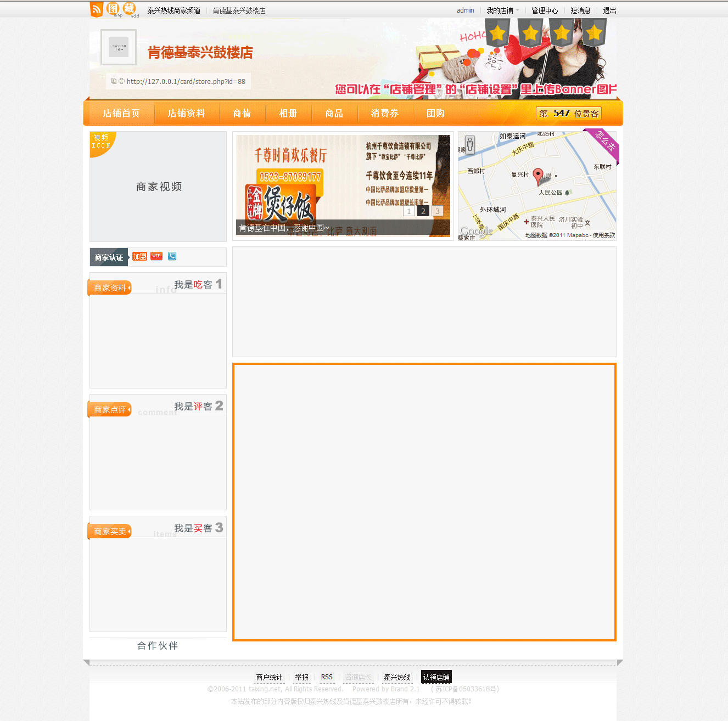
Task: Click the 泰兴热线 footer link
Action: [x=397, y=677]
